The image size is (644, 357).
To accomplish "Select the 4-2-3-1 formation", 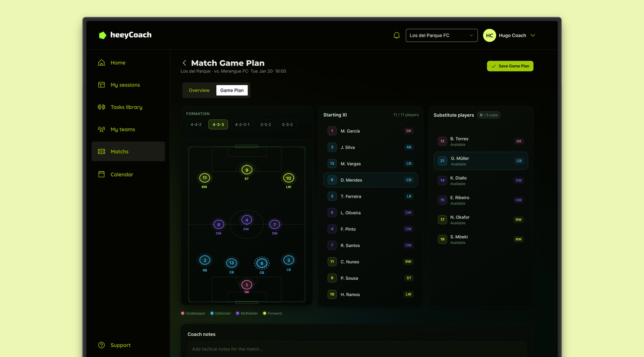I will click(242, 124).
